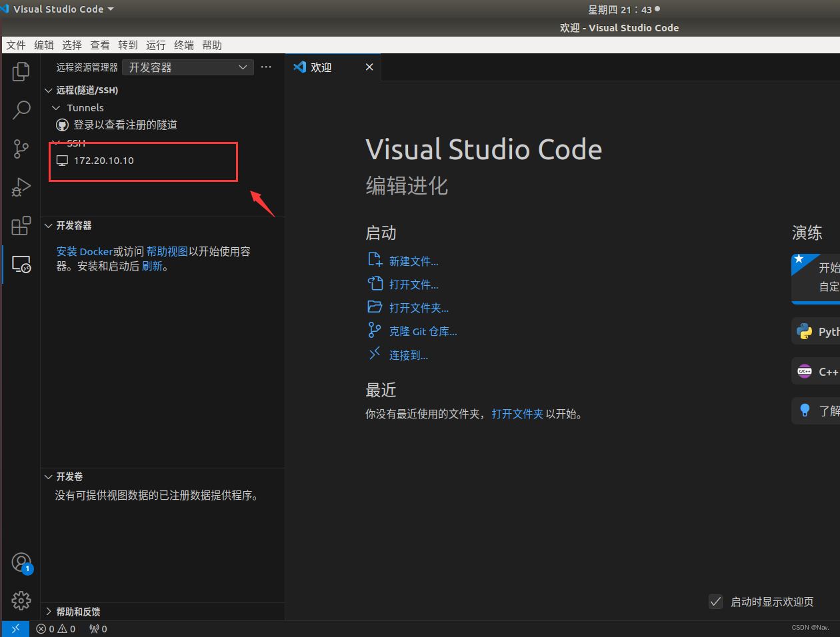Open the views and more actions ellipsis
Viewport: 840px width, 637px height.
(266, 67)
